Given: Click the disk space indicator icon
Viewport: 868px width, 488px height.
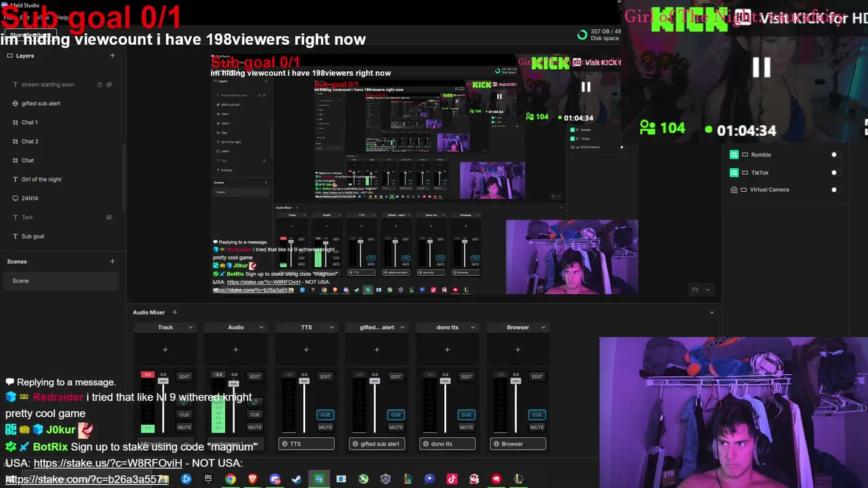Looking at the screenshot, I should pos(582,35).
